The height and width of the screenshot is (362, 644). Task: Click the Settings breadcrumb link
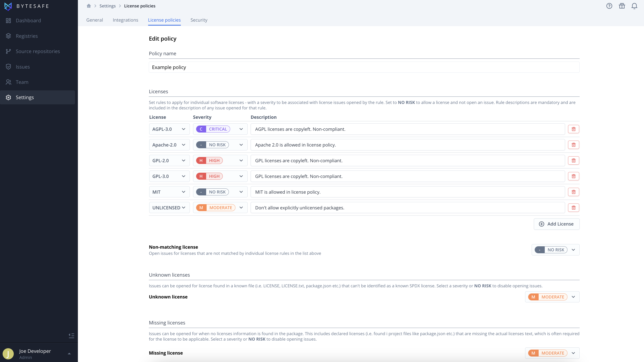(108, 6)
